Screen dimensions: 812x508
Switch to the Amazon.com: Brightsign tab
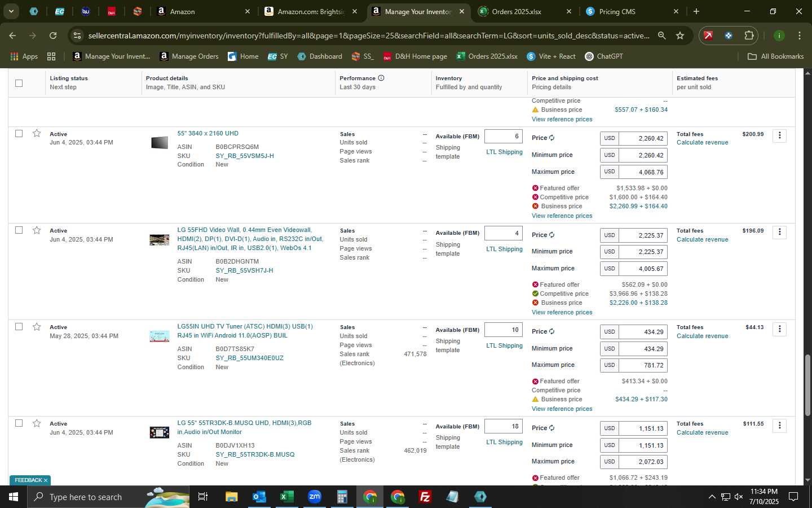[x=311, y=11]
